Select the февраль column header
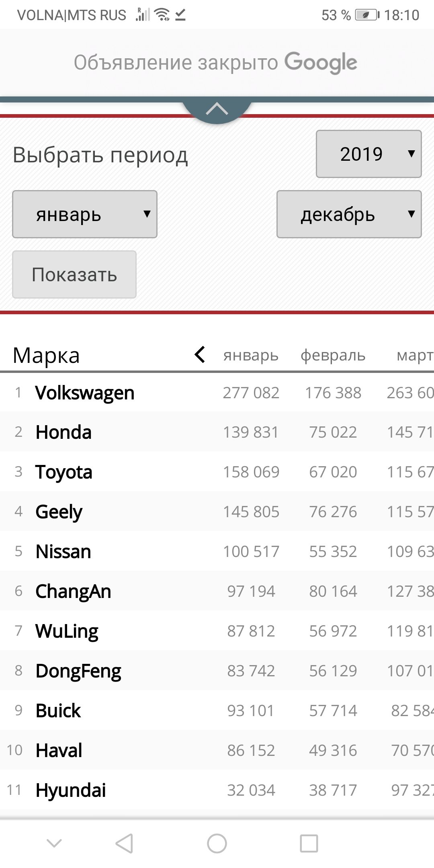Image resolution: width=434 pixels, height=868 pixels. pos(333,355)
